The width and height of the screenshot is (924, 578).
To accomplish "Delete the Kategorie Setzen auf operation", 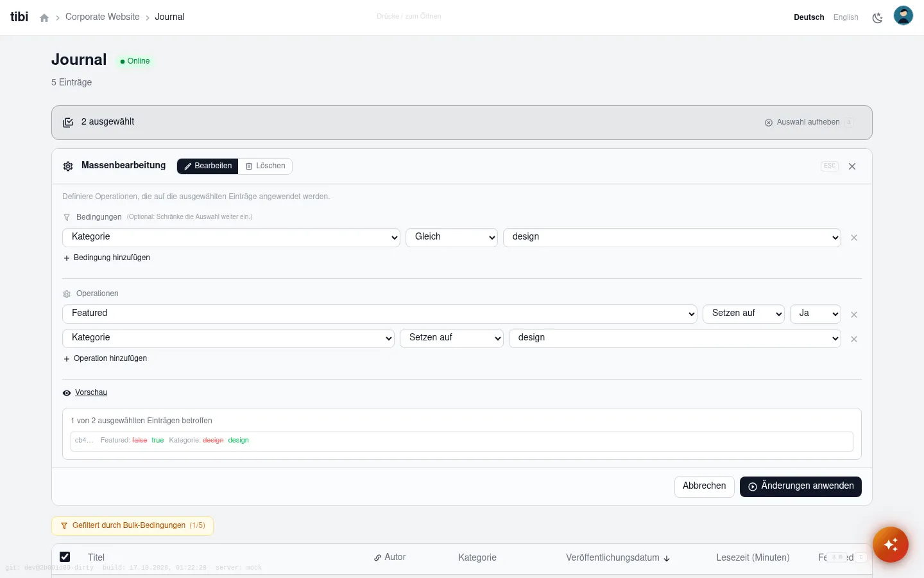I will (854, 339).
